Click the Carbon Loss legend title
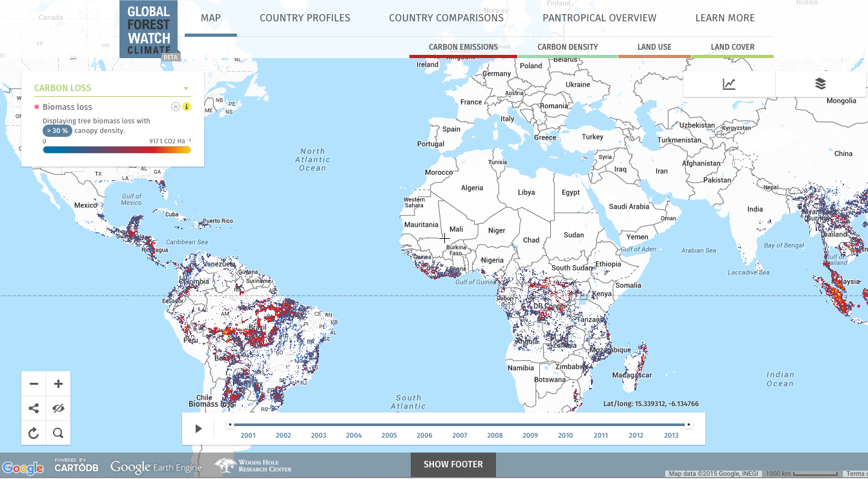The width and height of the screenshot is (868, 479). pos(63,88)
